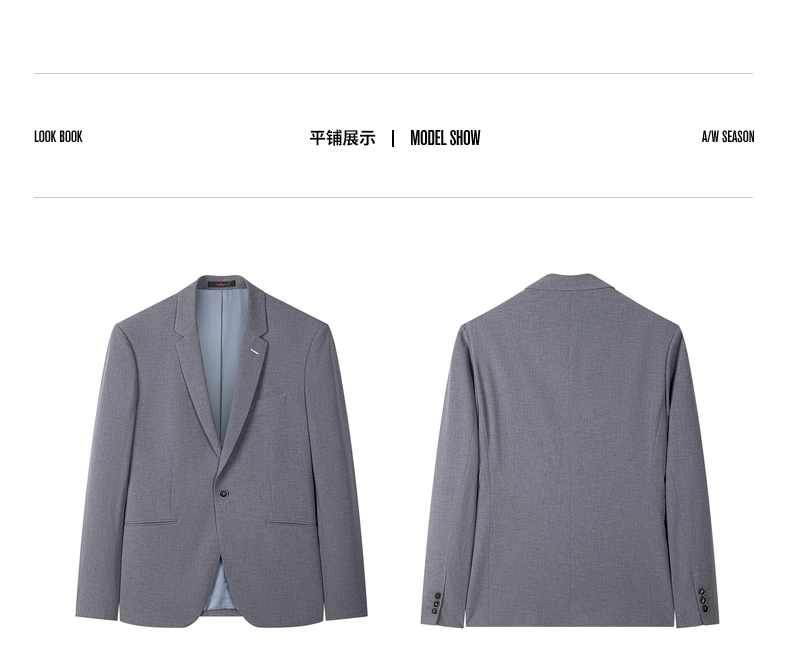Viewport: 790px width, 653px height.
Task: Click the A/W SEASON label
Action: [x=728, y=137]
